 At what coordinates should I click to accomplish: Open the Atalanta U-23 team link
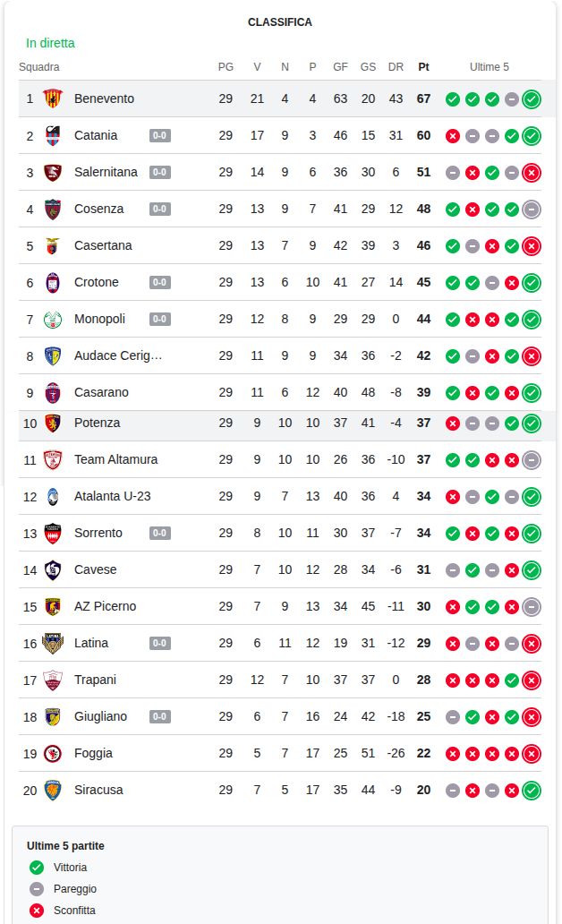[x=112, y=496]
